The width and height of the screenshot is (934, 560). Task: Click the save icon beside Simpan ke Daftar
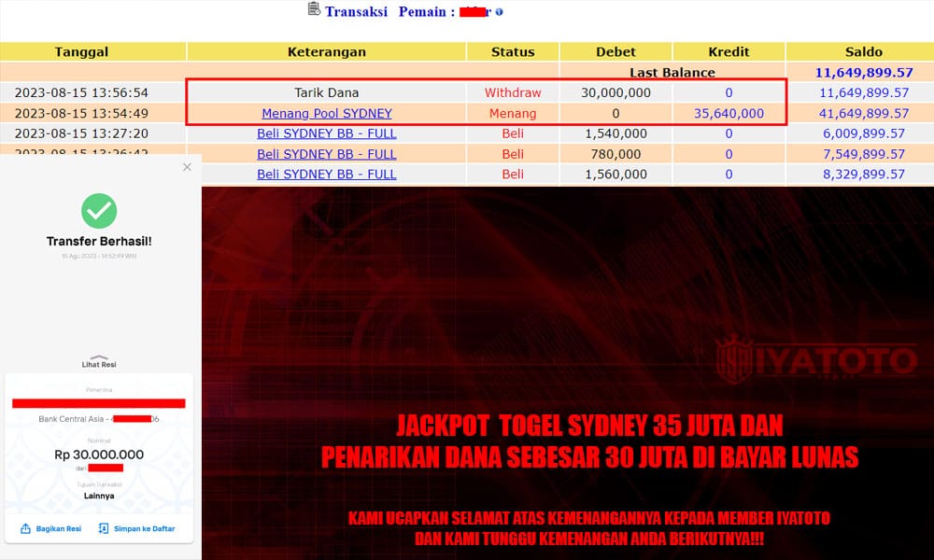[x=103, y=529]
